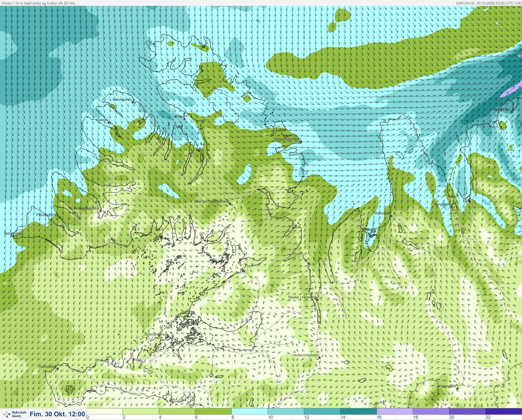Viewport: 522px width, 420px height.
Task: Click the Blönduós station marker
Action: tap(390, 216)
